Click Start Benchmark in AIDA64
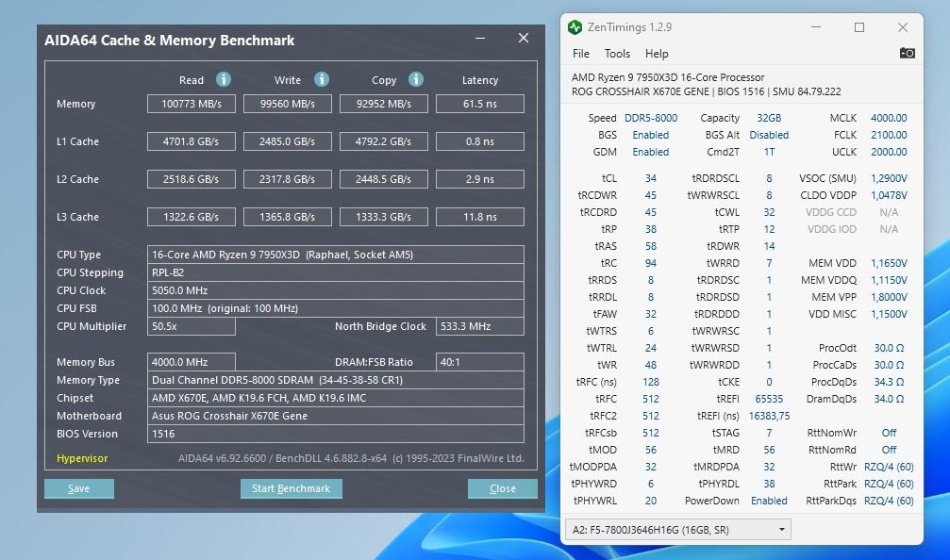The width and height of the screenshot is (950, 560). click(291, 488)
